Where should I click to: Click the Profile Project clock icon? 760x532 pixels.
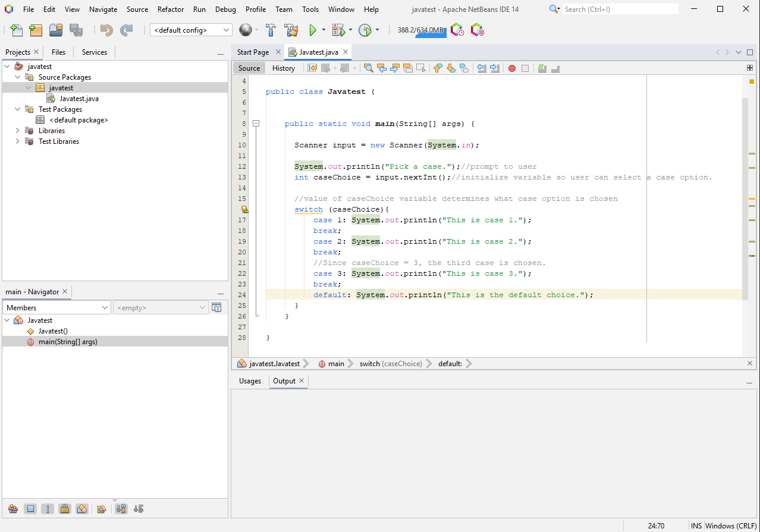365,30
